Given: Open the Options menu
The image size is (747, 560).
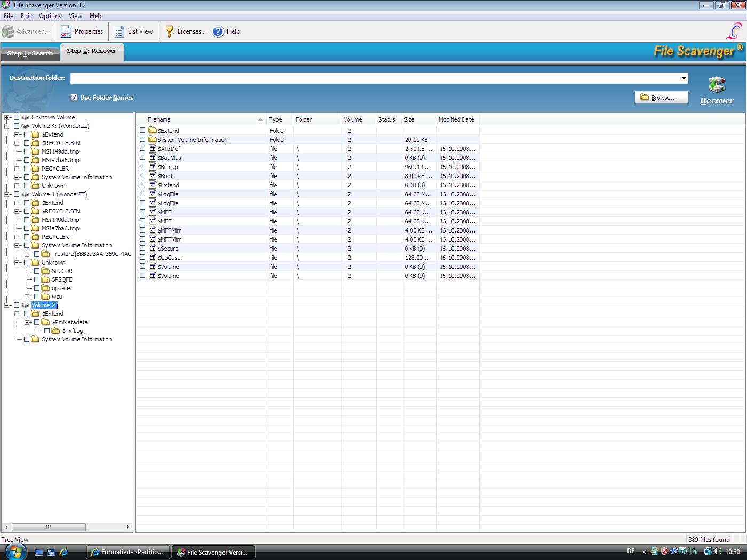Looking at the screenshot, I should [50, 16].
